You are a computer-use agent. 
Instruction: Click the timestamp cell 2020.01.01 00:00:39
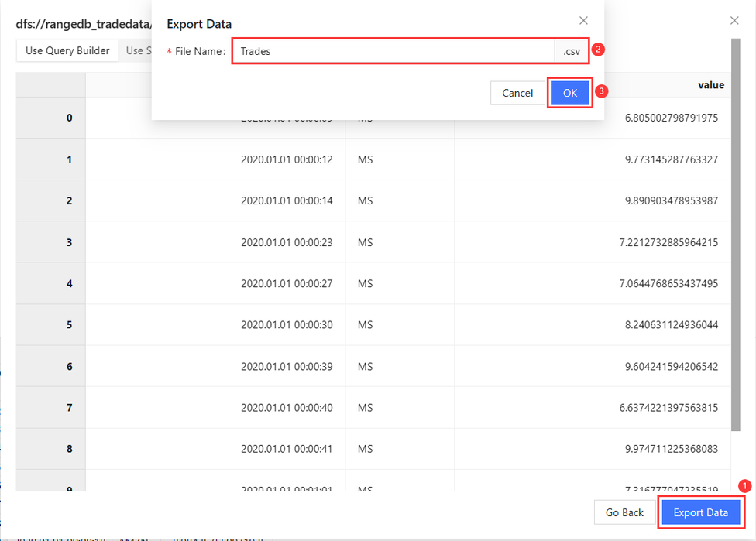click(287, 366)
